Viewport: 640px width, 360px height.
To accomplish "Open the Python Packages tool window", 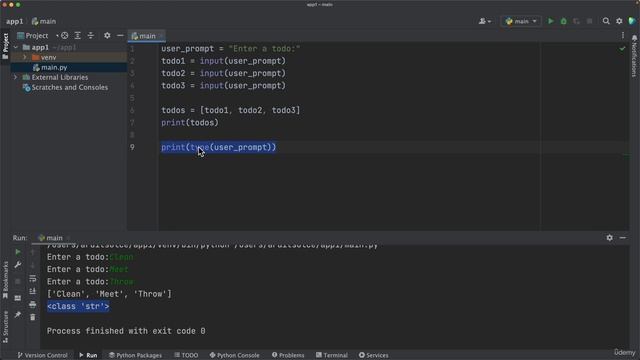I will pyautogui.click(x=135, y=355).
